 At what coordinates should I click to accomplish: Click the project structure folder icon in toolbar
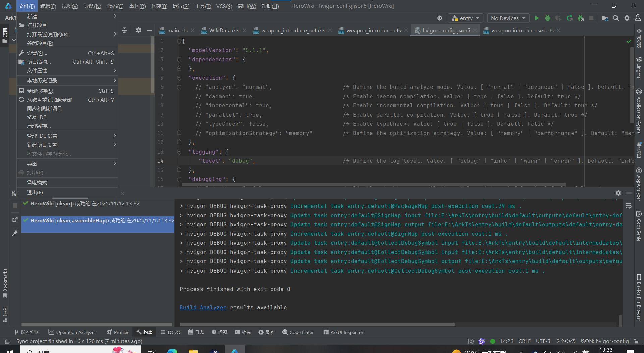[x=605, y=18]
